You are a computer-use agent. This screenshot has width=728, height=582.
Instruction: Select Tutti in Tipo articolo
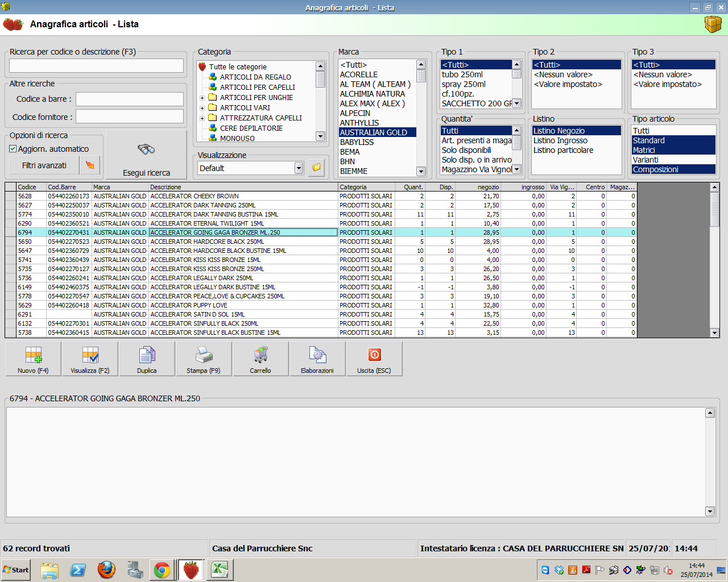pyautogui.click(x=641, y=131)
